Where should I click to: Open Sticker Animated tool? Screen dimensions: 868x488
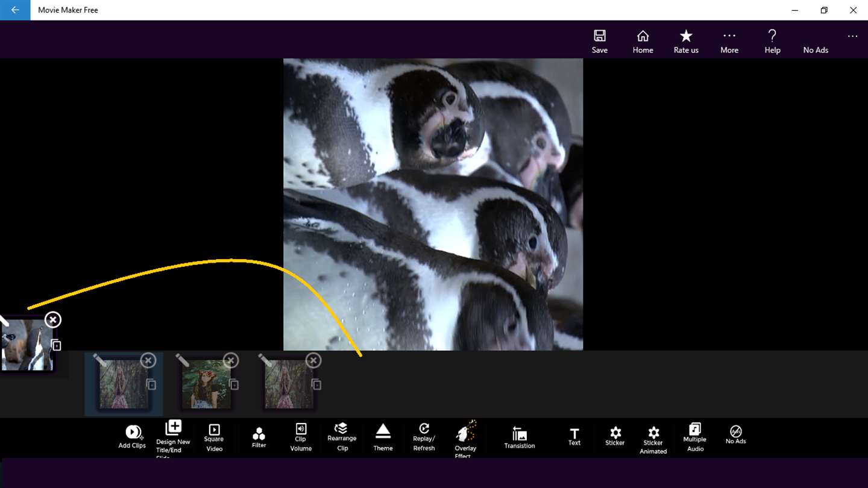coord(653,440)
